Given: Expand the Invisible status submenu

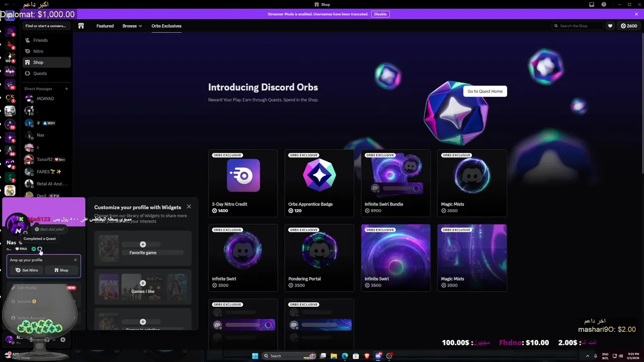Looking at the screenshot, I should 43,301.
